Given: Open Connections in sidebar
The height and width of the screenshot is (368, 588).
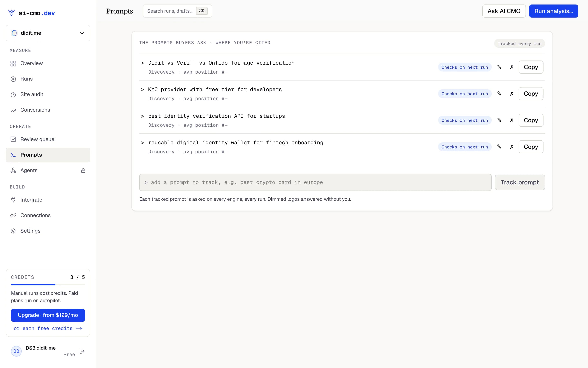Looking at the screenshot, I should click(48, 215).
